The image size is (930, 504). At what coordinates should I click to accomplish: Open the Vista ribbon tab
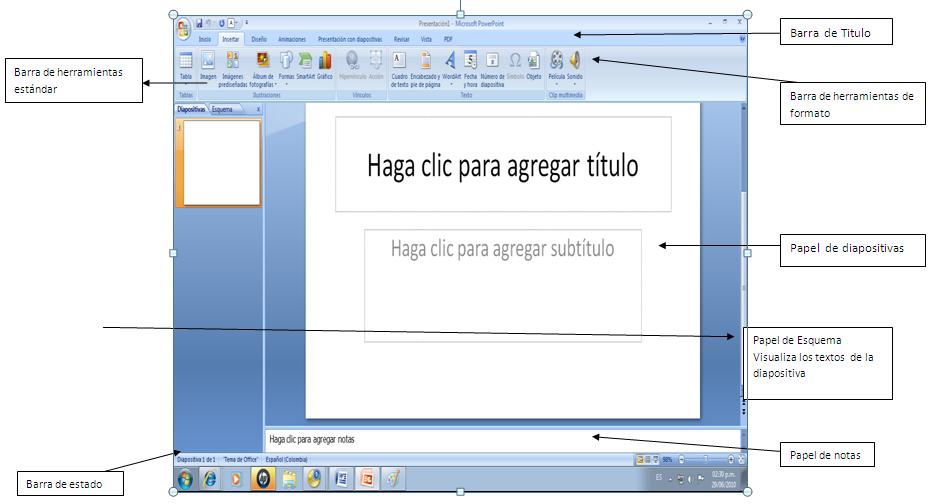pos(426,39)
